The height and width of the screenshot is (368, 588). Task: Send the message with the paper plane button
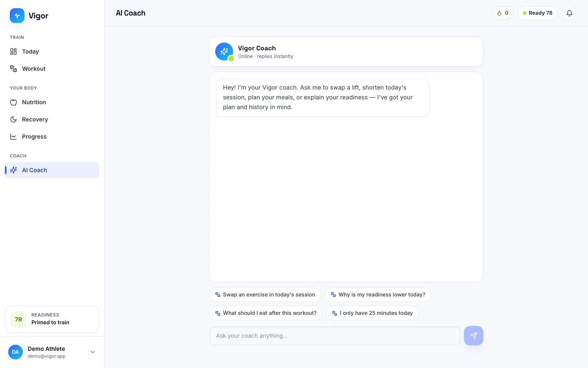(x=474, y=336)
